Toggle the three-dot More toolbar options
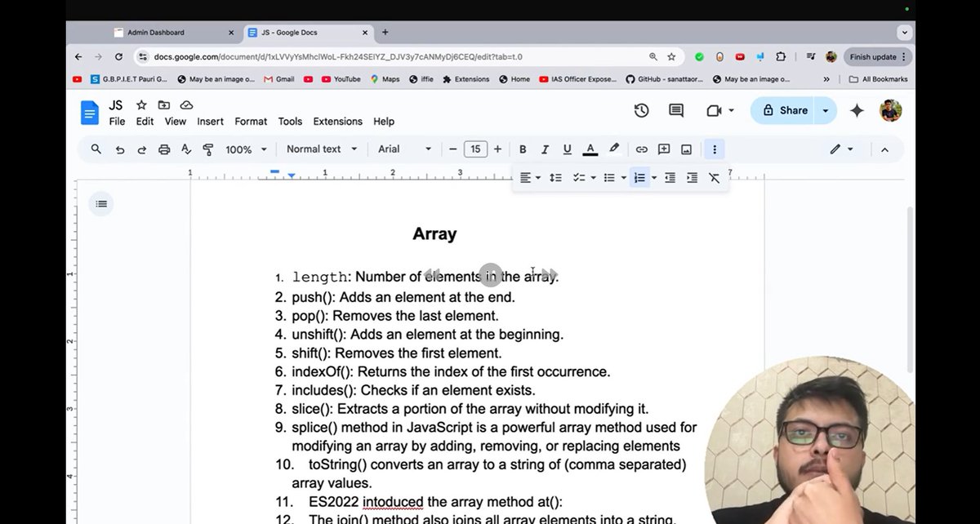980x524 pixels. point(715,149)
